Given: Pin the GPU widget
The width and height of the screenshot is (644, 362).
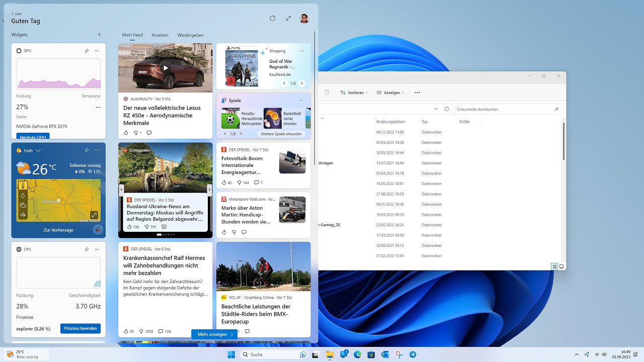Looking at the screenshot, I should (x=87, y=51).
